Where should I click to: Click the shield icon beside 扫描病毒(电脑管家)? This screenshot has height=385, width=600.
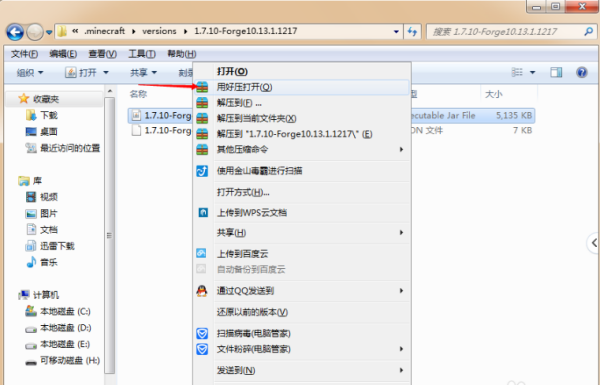click(x=202, y=333)
